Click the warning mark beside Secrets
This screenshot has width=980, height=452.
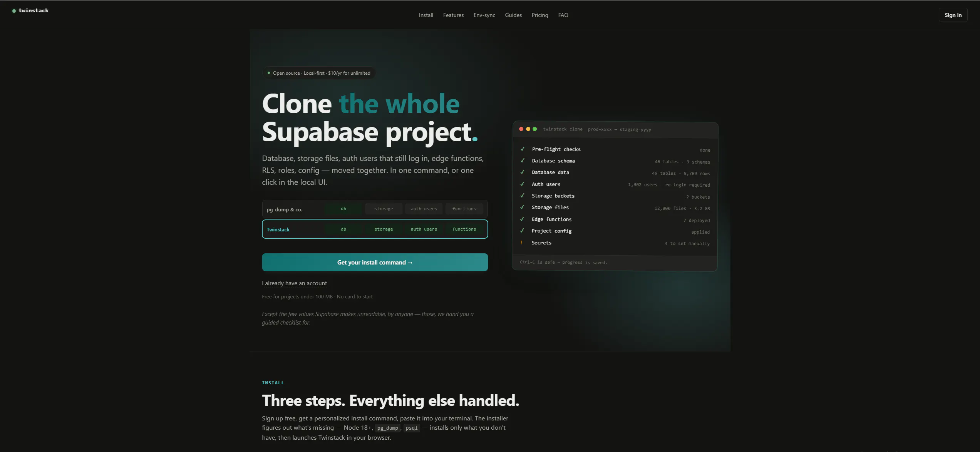(521, 243)
